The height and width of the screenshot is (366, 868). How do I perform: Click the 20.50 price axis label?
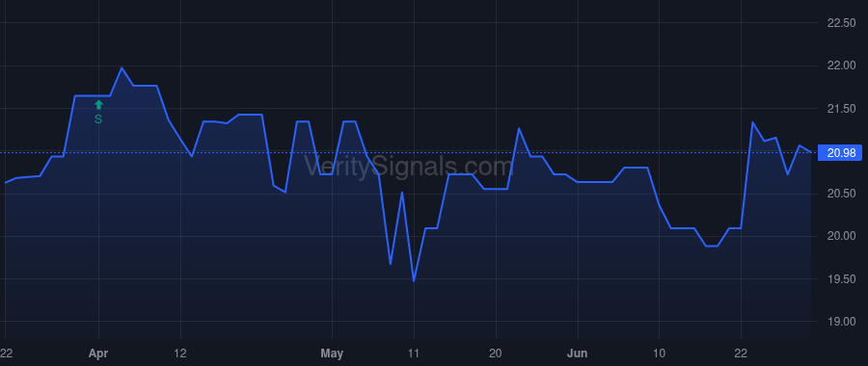point(841,194)
